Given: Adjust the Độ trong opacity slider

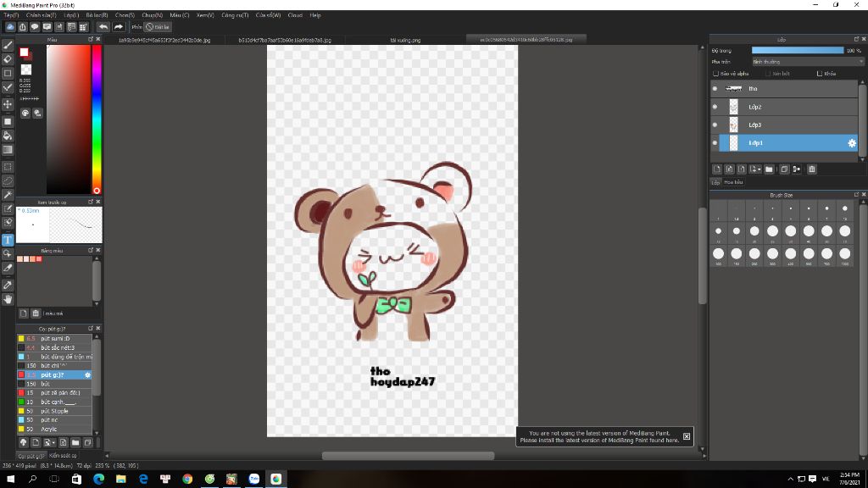Looking at the screenshot, I should [x=797, y=50].
